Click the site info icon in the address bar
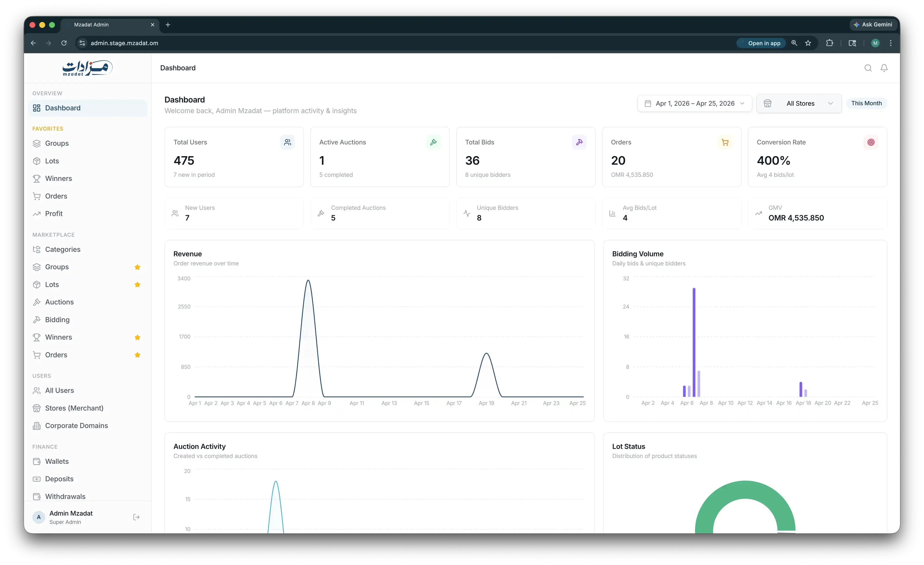 coord(83,43)
